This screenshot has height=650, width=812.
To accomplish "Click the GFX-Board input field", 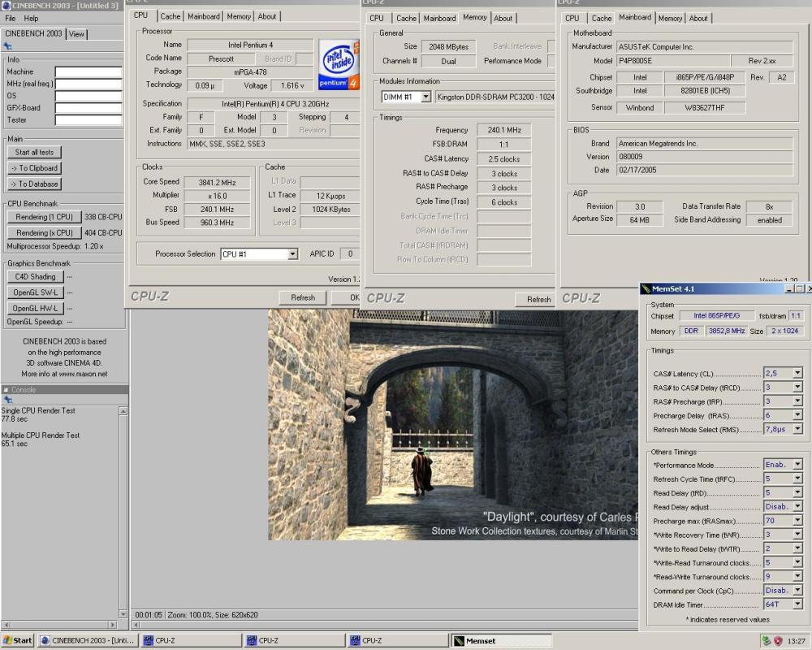I will click(89, 108).
